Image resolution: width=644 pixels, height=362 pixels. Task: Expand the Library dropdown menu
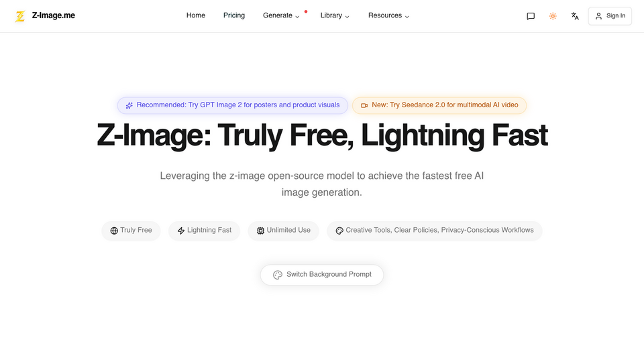point(335,15)
